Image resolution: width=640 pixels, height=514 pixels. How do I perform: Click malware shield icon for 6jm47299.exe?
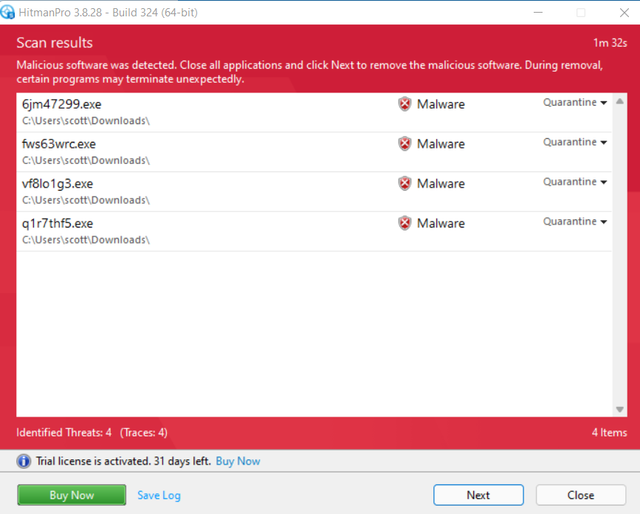tap(404, 104)
